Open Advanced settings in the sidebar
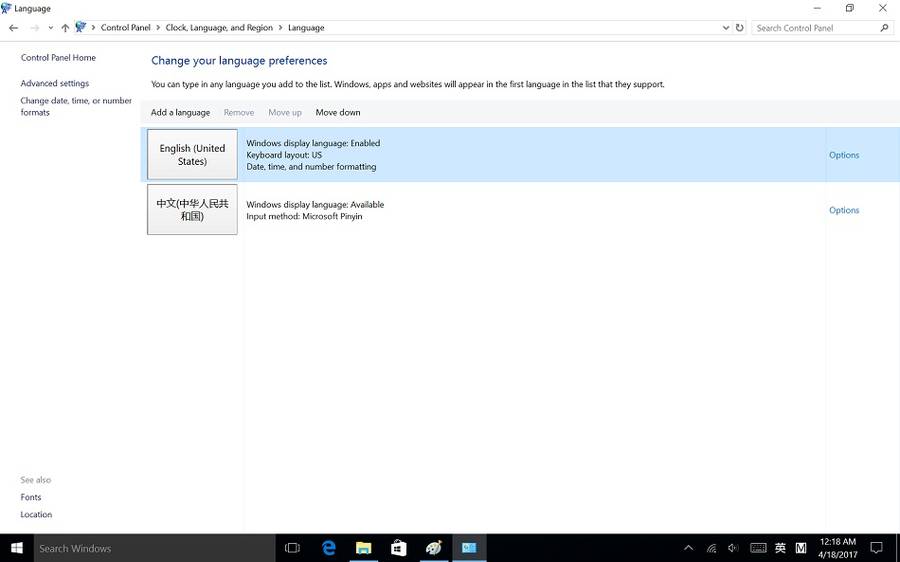The width and height of the screenshot is (900, 562). coord(55,84)
